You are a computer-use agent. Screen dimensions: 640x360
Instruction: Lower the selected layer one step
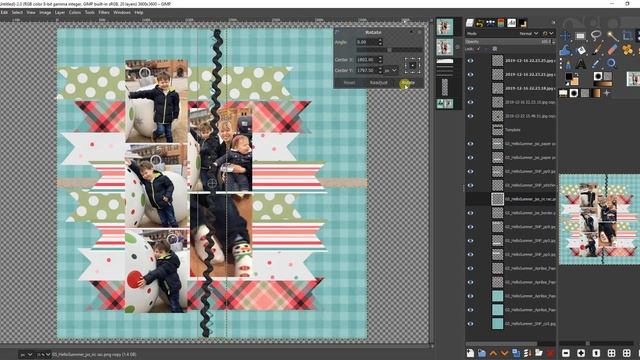504,353
